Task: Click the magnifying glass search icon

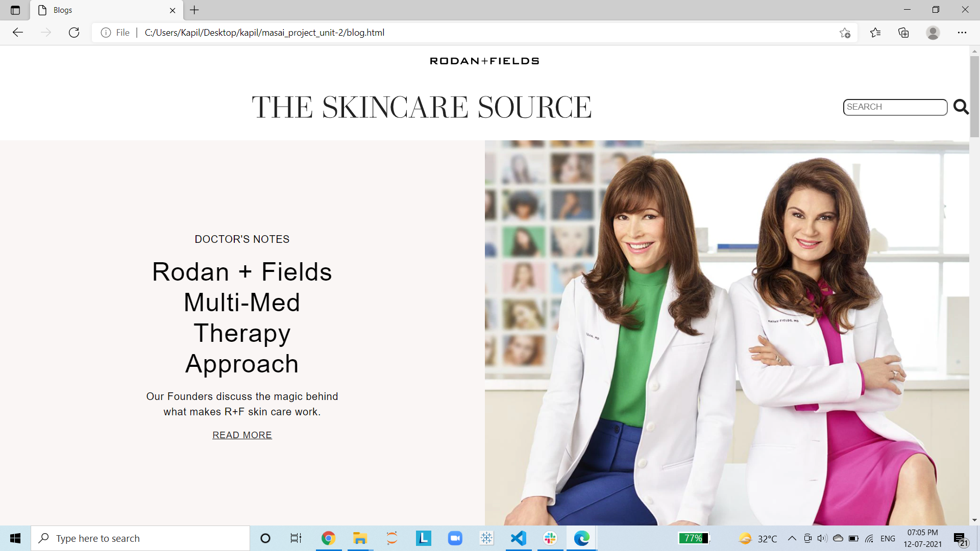Action: coord(961,107)
